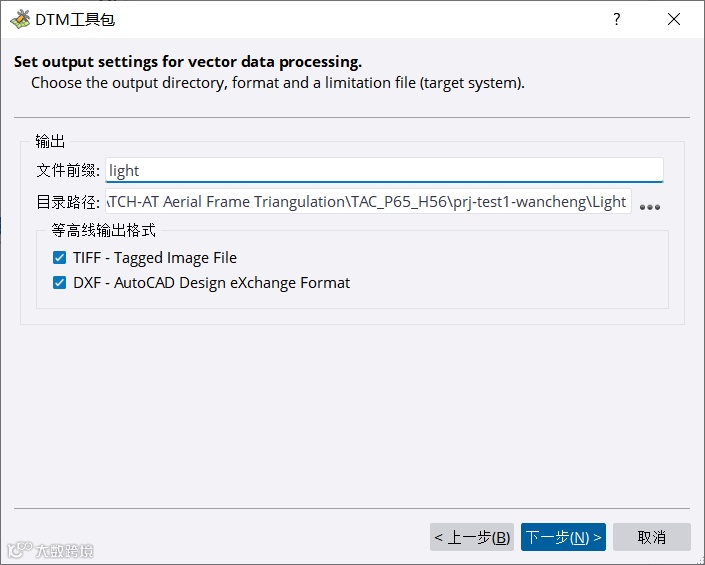Focus the 文件前缀 input containing 'light'
This screenshot has width=705, height=565.
pyautogui.click(x=384, y=170)
